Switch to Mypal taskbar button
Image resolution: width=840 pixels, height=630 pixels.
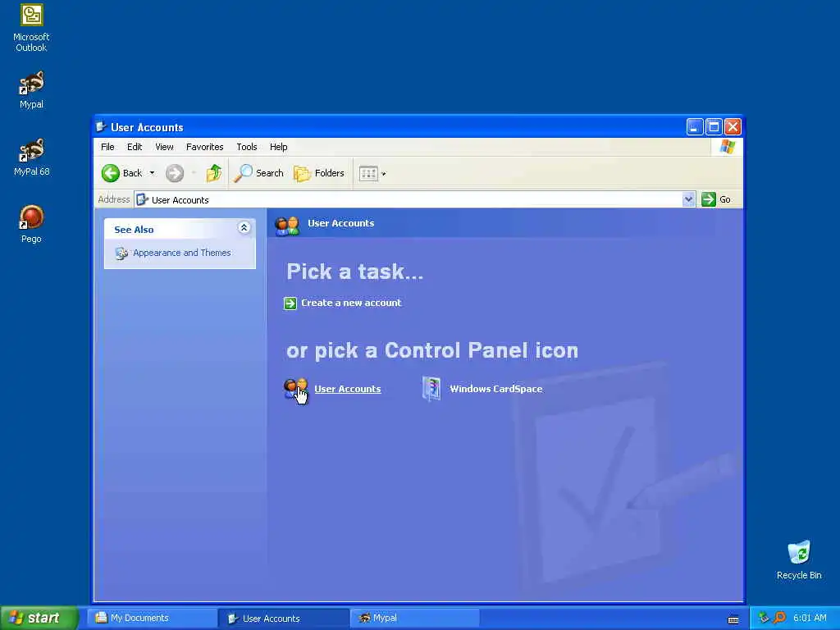tap(415, 619)
